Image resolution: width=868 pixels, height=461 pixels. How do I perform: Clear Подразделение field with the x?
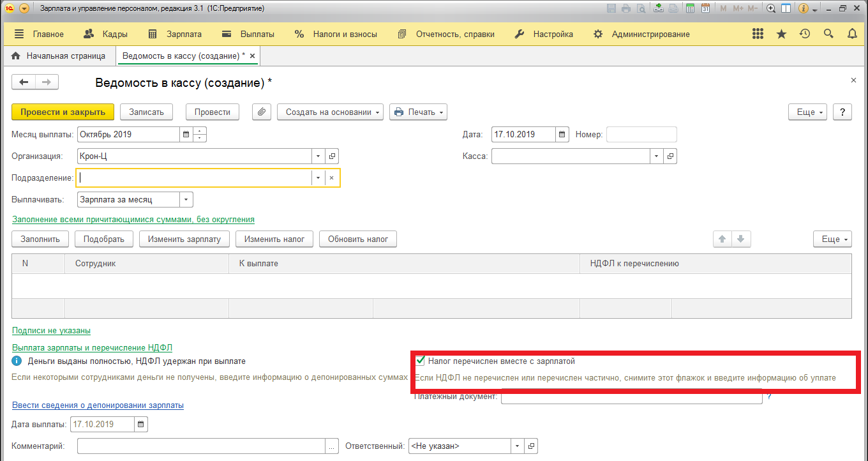[331, 178]
